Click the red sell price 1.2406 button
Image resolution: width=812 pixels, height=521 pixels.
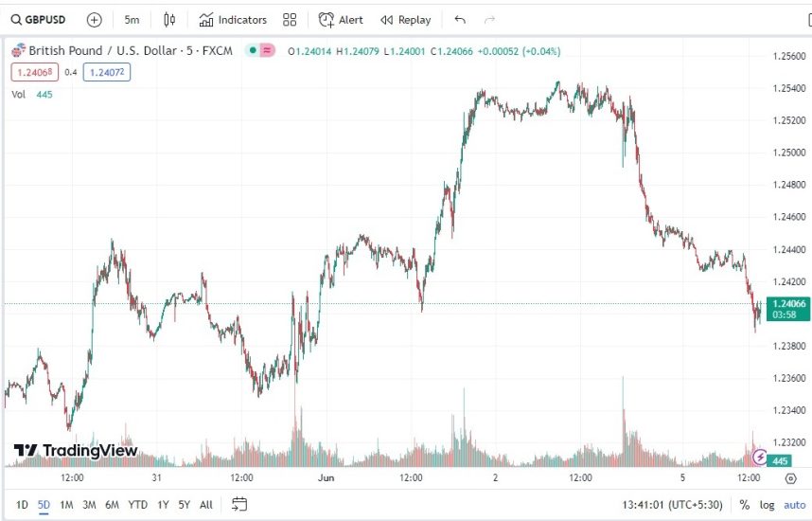click(34, 72)
